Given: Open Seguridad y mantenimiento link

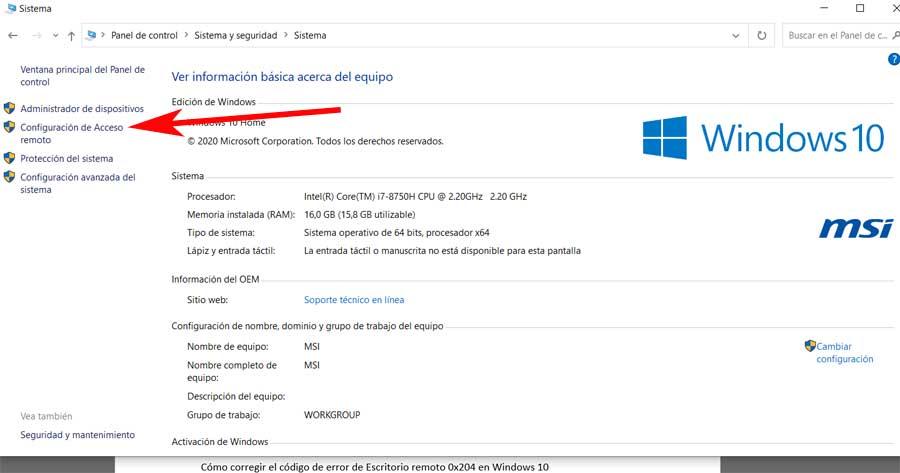Looking at the screenshot, I should 77,435.
